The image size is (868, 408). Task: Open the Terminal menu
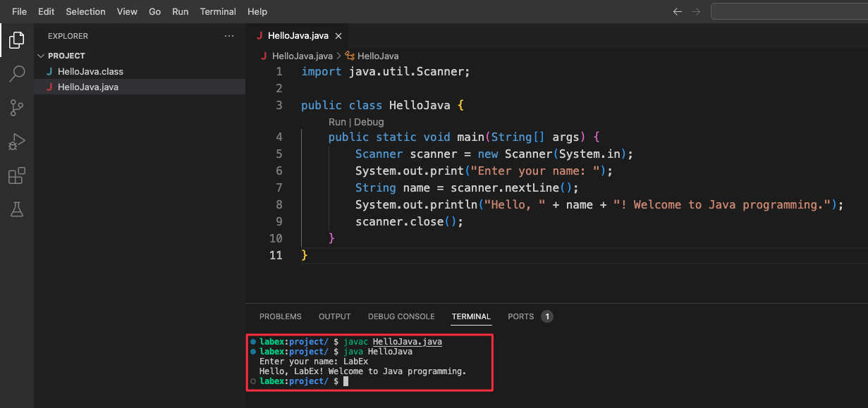pos(218,11)
